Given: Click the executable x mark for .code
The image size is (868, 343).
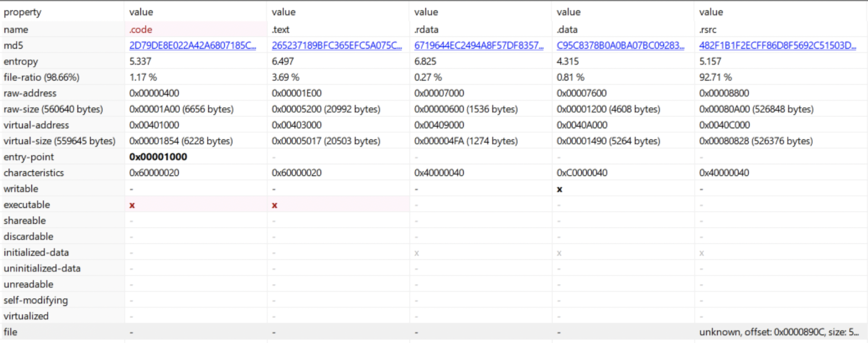Looking at the screenshot, I should click(x=132, y=205).
